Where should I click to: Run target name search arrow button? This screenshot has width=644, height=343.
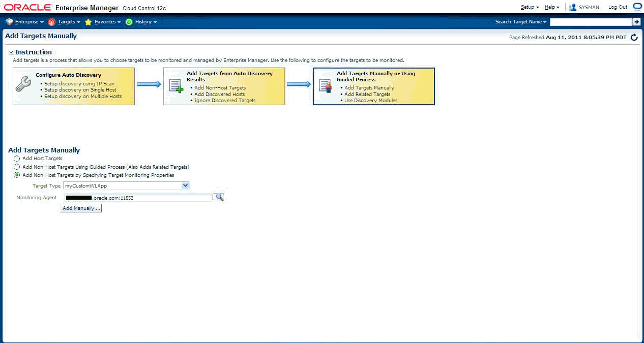[x=636, y=22]
